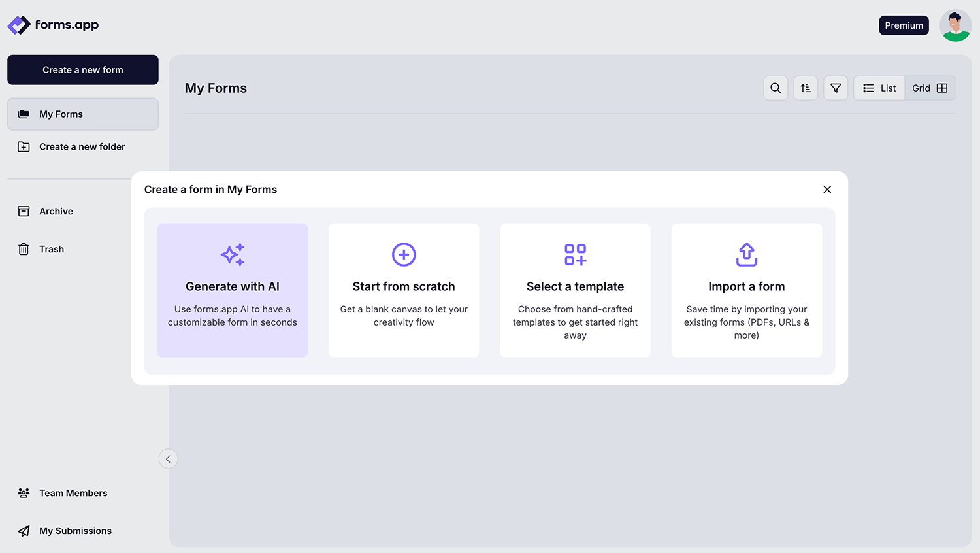Open the profile avatar picture

[955, 25]
